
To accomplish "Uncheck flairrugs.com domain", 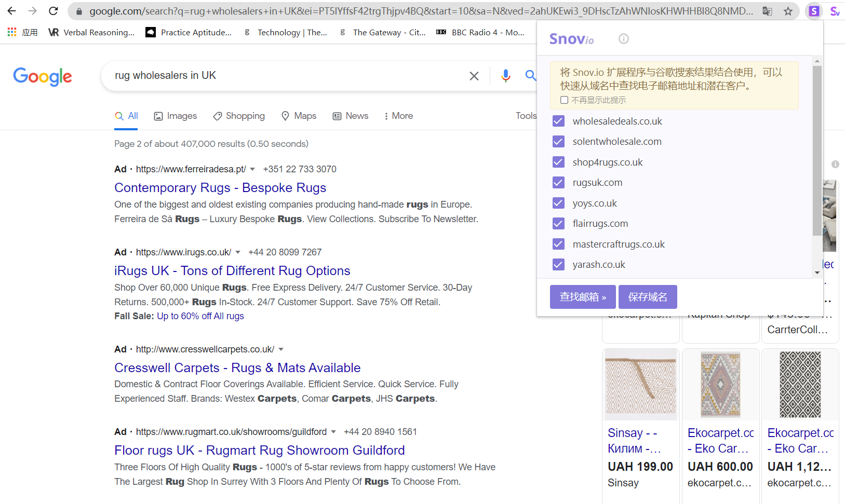I will coord(558,223).
